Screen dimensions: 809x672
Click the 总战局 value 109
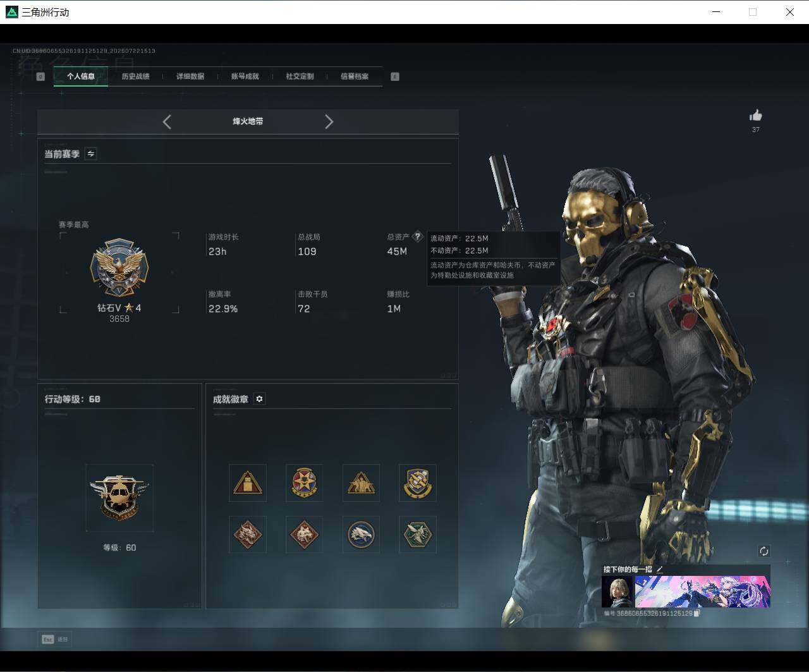click(307, 252)
